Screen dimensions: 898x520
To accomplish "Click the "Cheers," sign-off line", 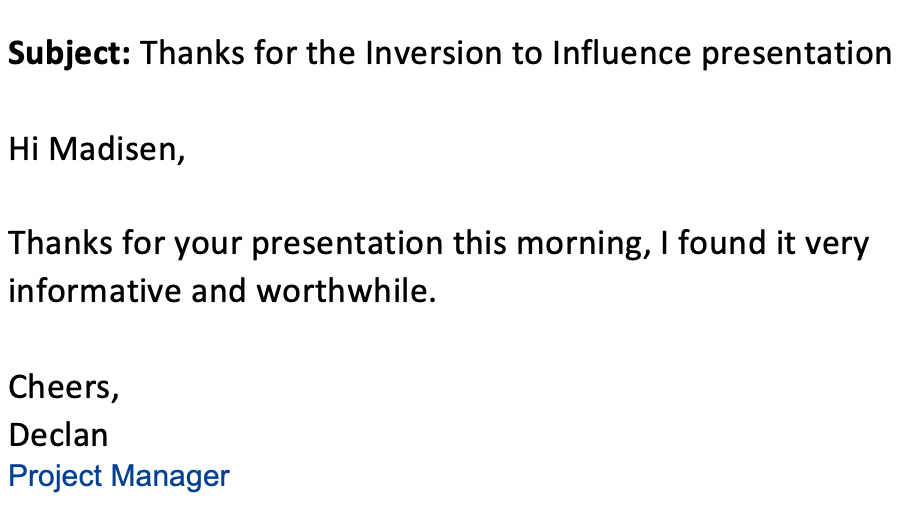I will [64, 388].
